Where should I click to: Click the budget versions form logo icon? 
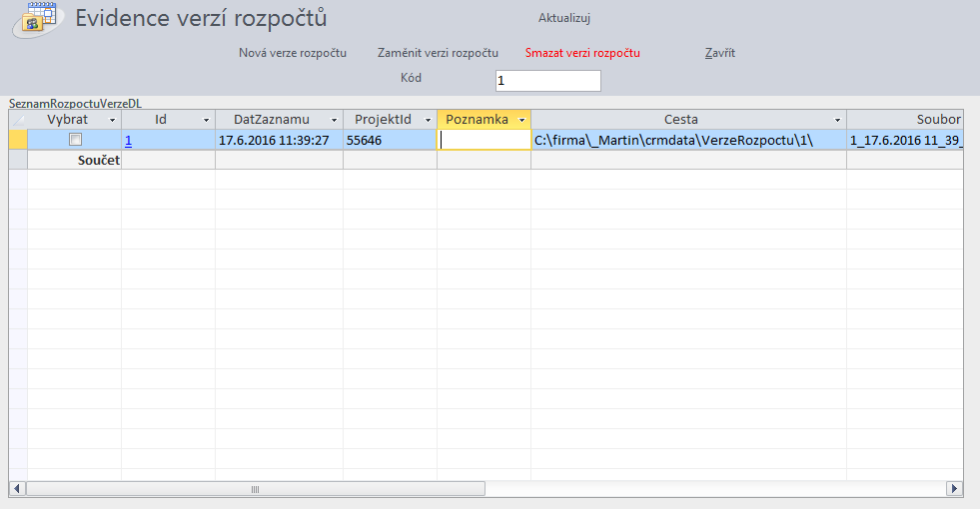[x=38, y=20]
